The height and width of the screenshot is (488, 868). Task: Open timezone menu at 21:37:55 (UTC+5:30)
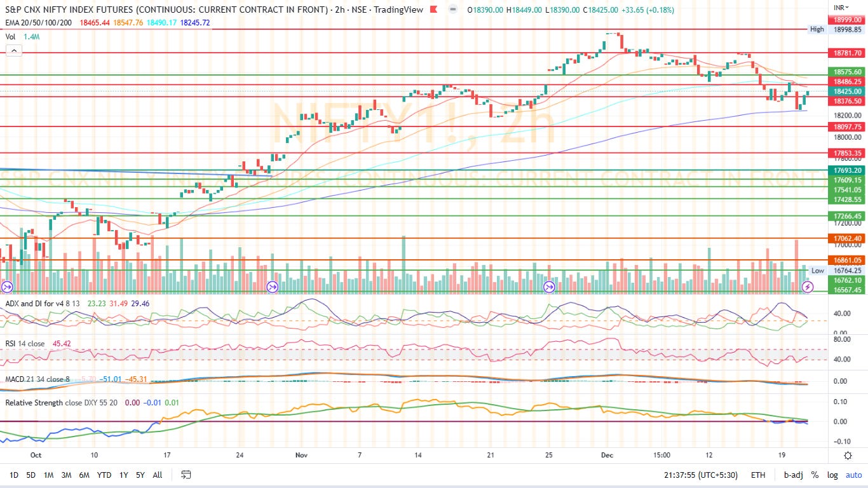[x=702, y=475]
